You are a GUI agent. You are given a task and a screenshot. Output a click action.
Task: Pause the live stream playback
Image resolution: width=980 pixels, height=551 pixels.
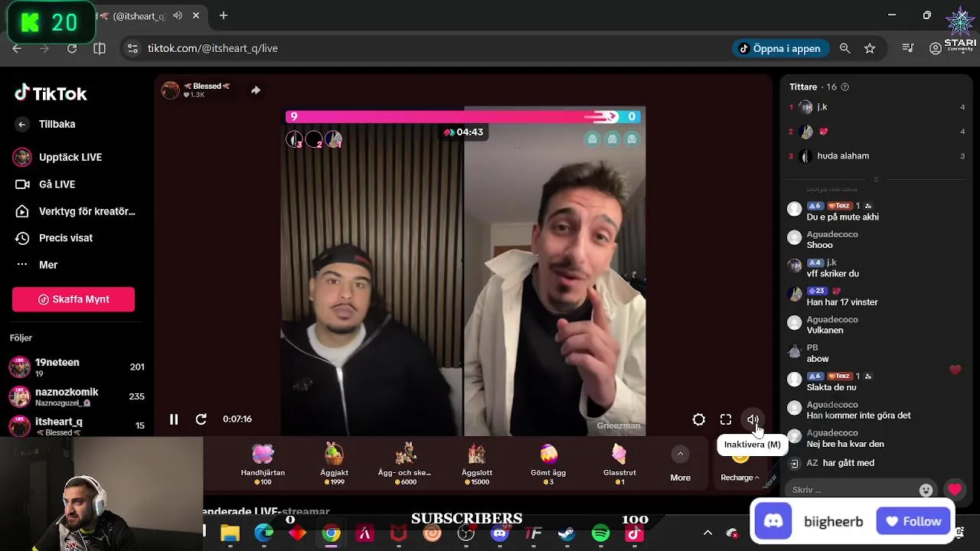(x=174, y=419)
